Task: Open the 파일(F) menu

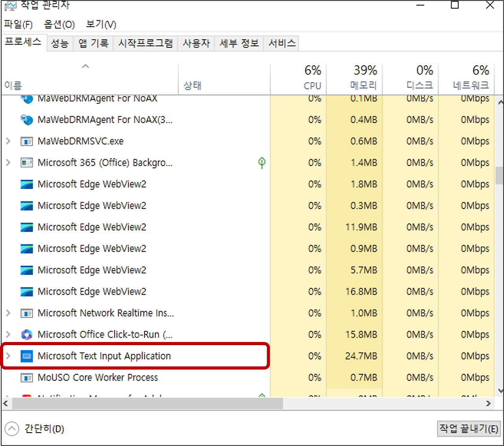Action: [x=18, y=24]
